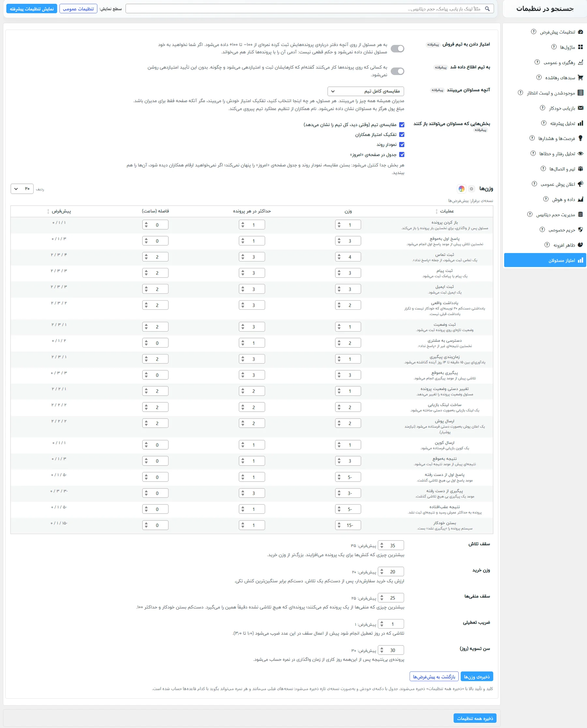Click the envelope icon of بازیابی خودکار
Viewport: 587px width, 728px height.
580,108
